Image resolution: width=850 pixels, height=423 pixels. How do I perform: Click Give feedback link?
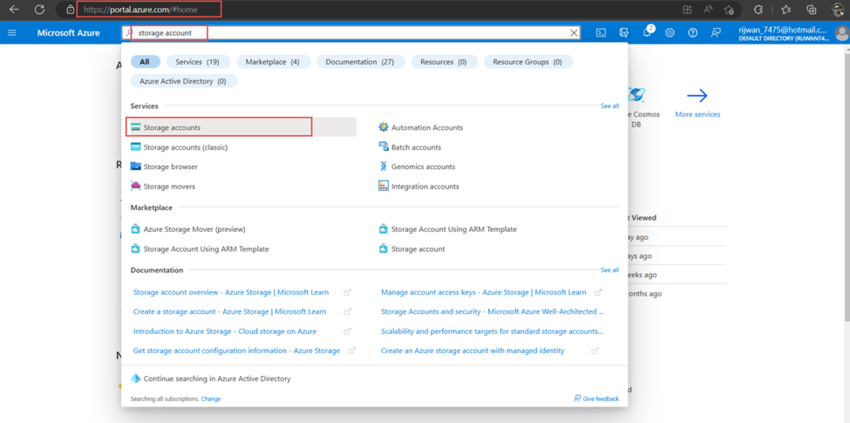pos(596,399)
